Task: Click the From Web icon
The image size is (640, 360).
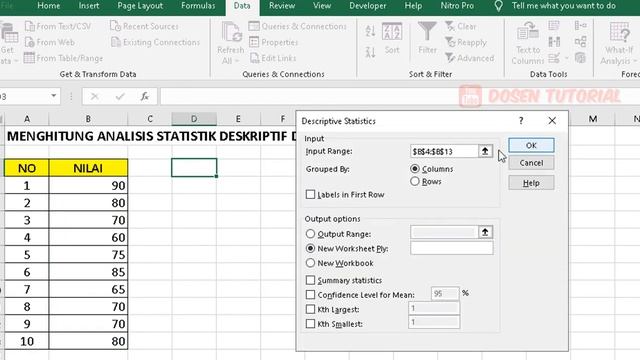Action: (x=30, y=42)
